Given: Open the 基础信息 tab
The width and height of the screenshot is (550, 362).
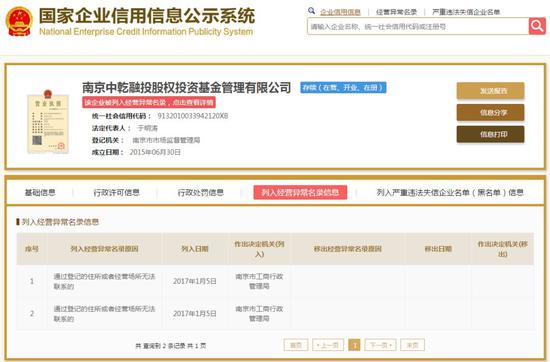Looking at the screenshot, I should pos(40,193).
